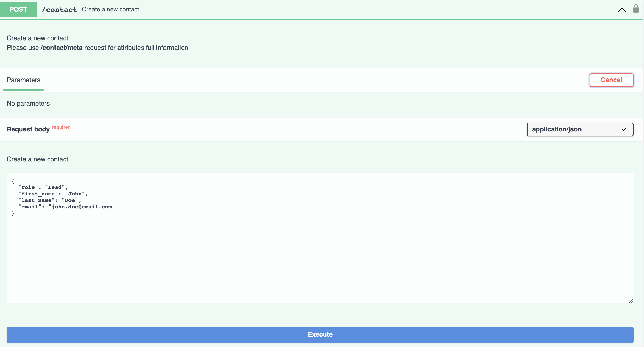Screen dimensions: 644x347
Task: Click the "Create a new contact" summary text in header
Action: pos(111,10)
